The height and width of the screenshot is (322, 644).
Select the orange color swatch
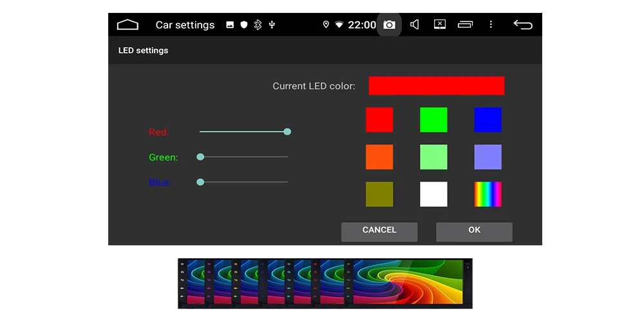coord(379,157)
